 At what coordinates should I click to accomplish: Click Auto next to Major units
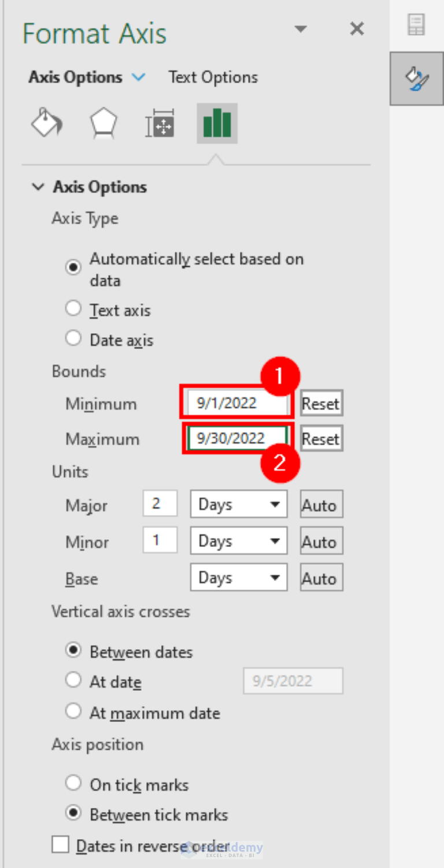pyautogui.click(x=321, y=504)
